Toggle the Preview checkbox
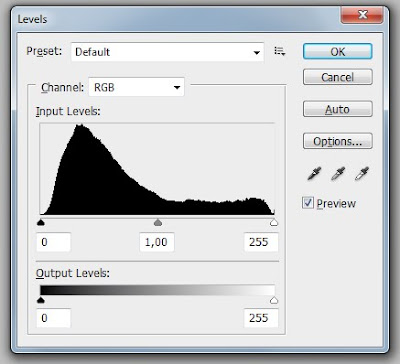This screenshot has height=364, width=400. (308, 203)
